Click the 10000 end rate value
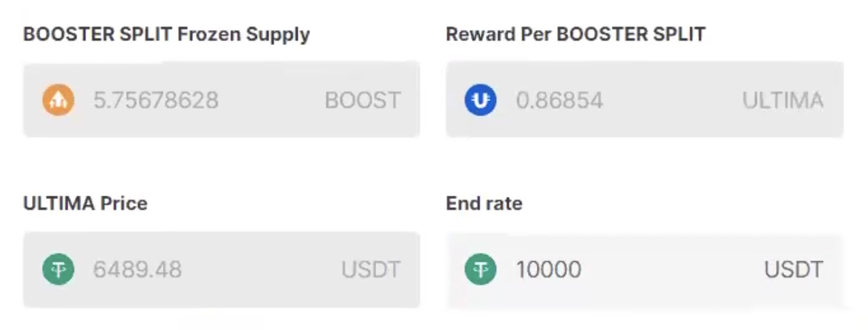Viewport: 868px width, 330px height. coord(548,269)
